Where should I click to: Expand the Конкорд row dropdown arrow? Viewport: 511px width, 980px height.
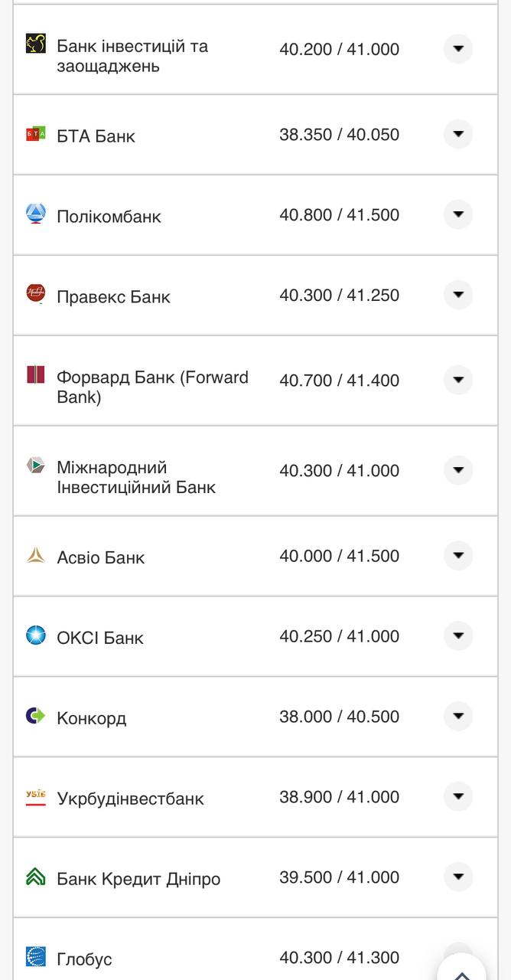click(457, 717)
